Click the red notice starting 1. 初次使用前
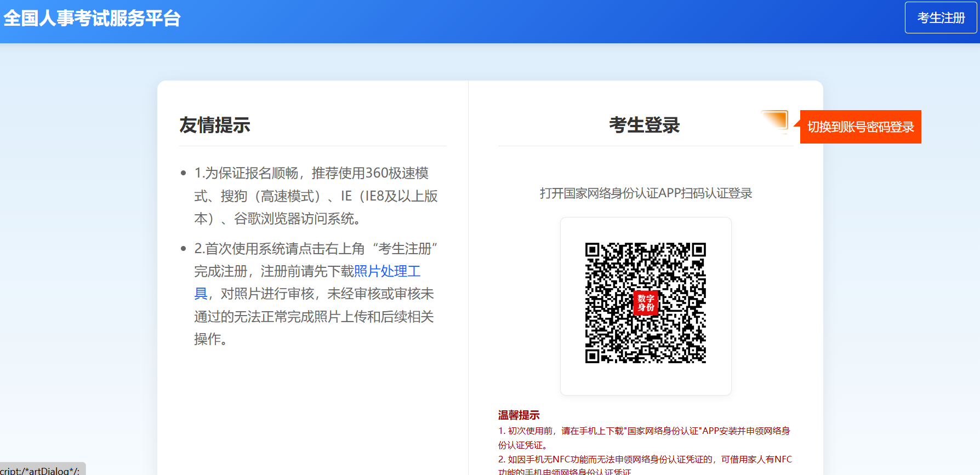 pos(645,438)
